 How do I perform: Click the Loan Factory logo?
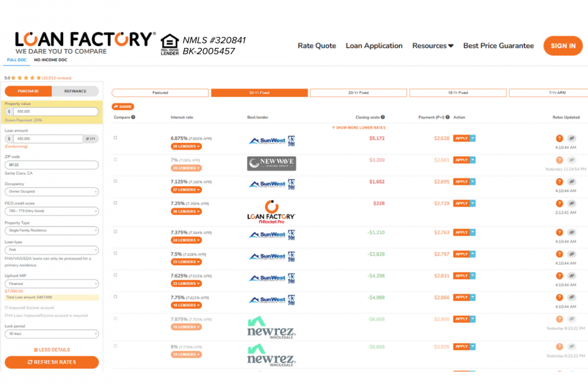coord(85,43)
